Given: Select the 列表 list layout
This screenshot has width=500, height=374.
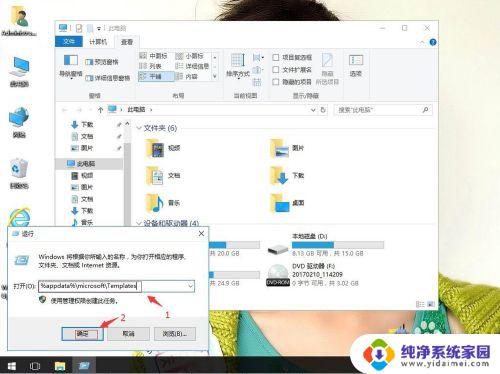Looking at the screenshot, I should [x=151, y=66].
